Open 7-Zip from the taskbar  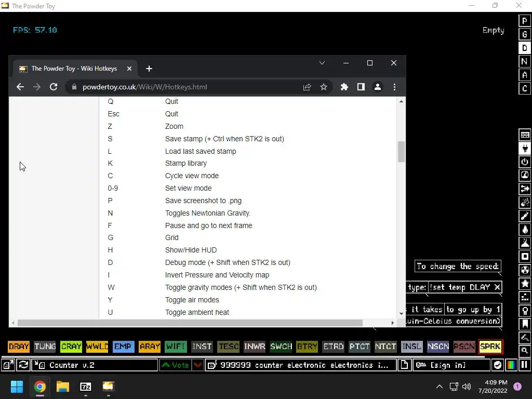click(86, 387)
